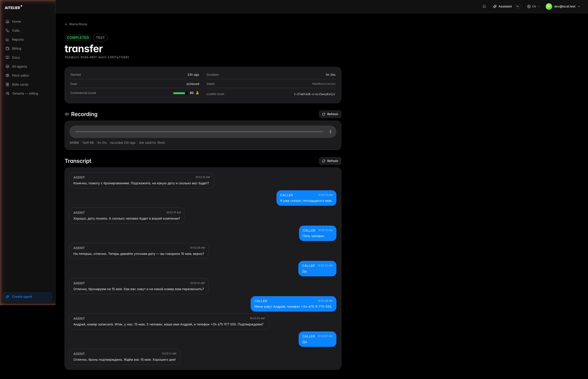
Task: Click the Billing wallet icon
Action: (x=7, y=49)
